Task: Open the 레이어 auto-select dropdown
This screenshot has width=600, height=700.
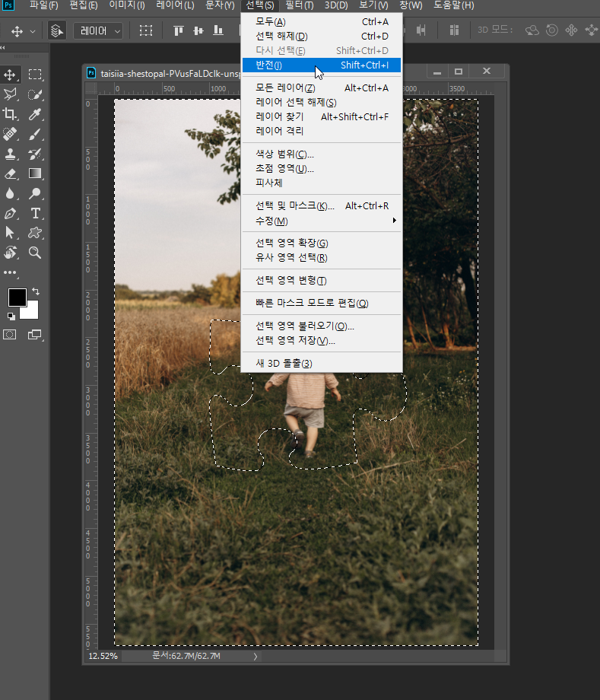Action: tap(98, 30)
